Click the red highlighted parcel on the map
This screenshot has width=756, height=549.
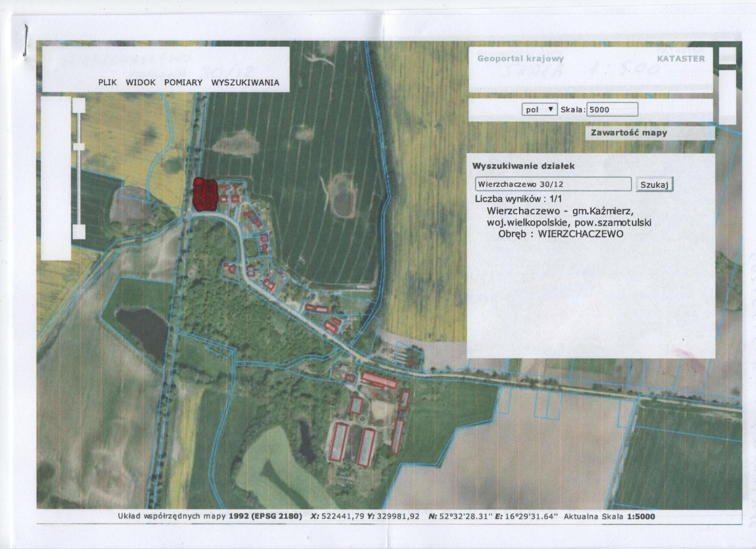(206, 194)
